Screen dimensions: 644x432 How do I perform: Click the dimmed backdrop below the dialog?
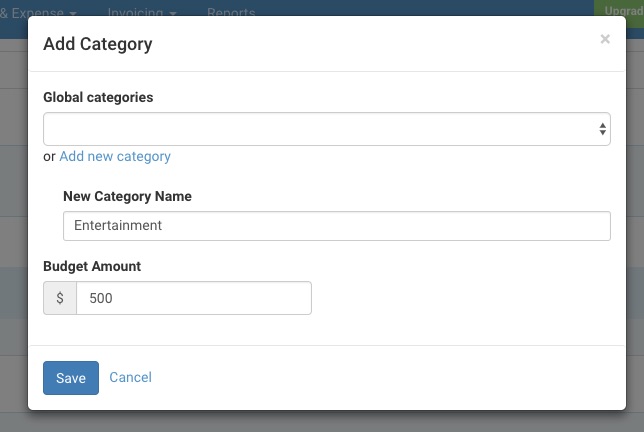coord(322,422)
